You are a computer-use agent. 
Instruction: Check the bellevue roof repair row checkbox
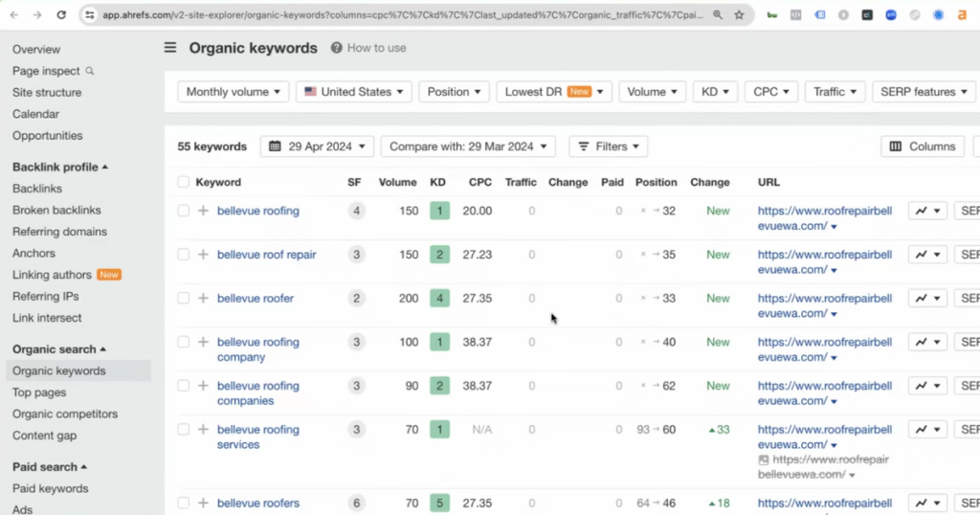tap(183, 255)
